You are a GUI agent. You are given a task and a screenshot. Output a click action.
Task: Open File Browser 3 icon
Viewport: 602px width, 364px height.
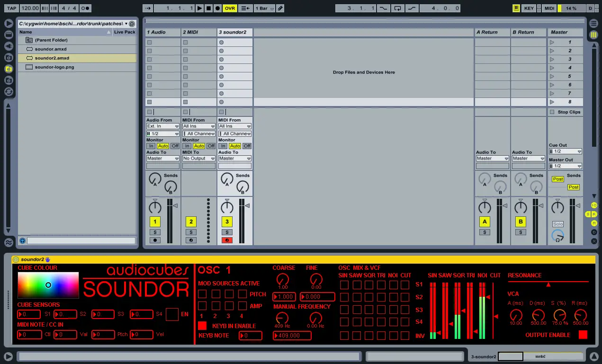[9, 80]
